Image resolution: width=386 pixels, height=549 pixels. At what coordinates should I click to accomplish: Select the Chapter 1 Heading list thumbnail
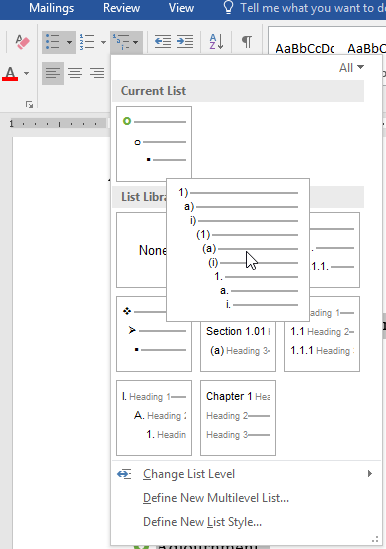(238, 418)
